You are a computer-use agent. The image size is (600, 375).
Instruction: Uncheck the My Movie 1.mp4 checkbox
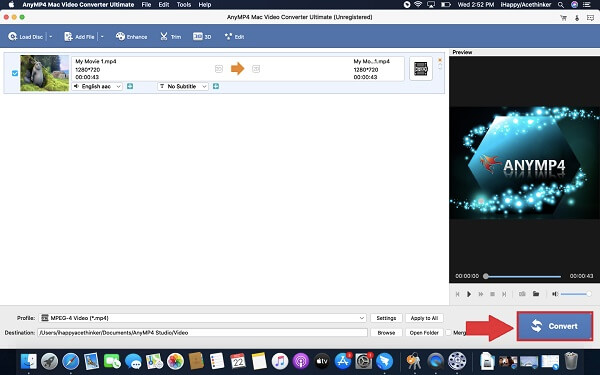tap(15, 73)
